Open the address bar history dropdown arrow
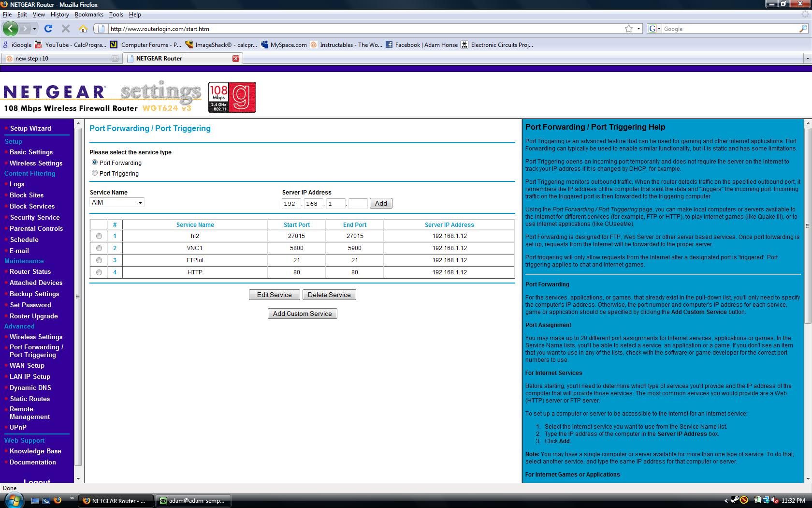Screen dimensions: 812x508 (x=638, y=29)
